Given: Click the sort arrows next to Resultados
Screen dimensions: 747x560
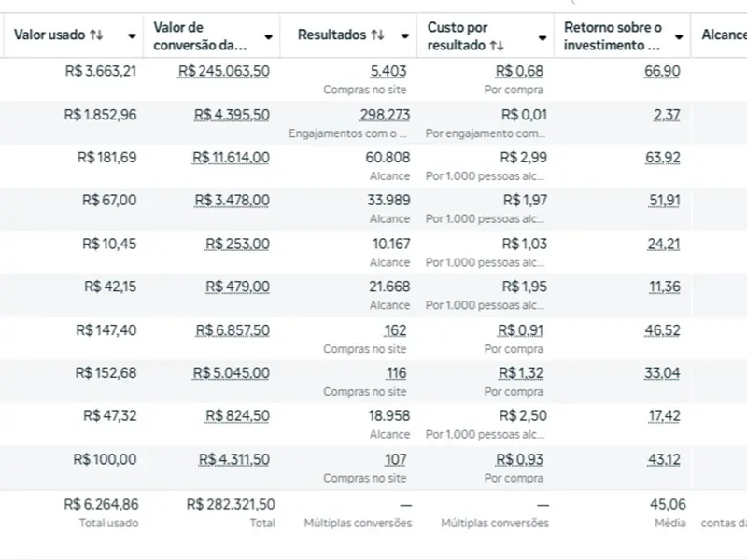Looking at the screenshot, I should click(377, 35).
